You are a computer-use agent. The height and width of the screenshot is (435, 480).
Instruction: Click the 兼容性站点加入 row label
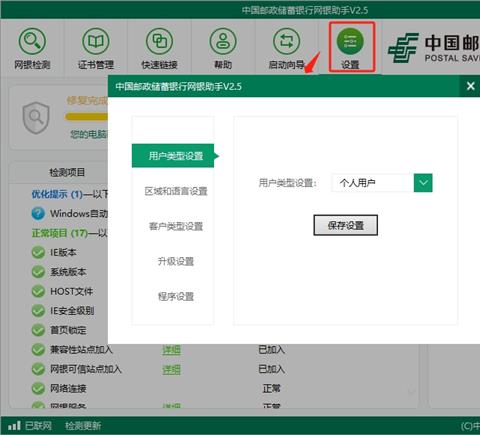[x=81, y=350]
